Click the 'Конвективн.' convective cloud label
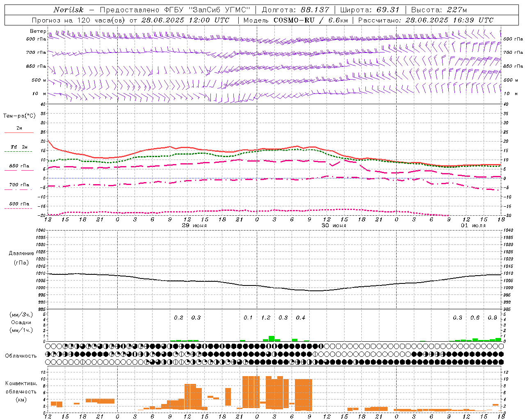 21,383
